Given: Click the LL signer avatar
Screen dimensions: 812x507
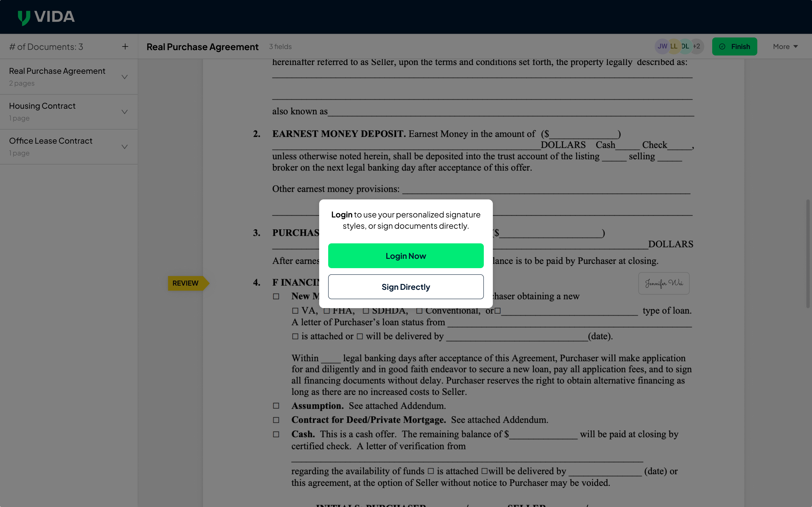Looking at the screenshot, I should [674, 46].
